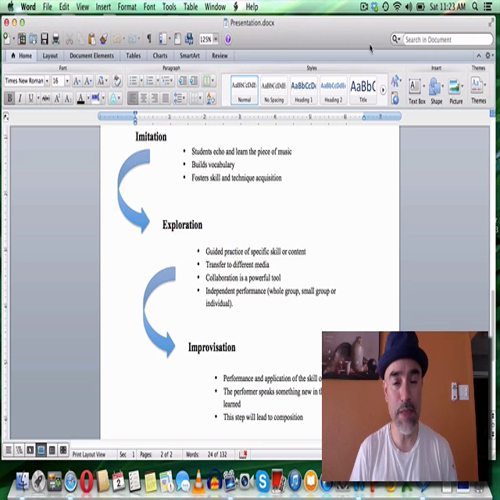
Task: Open the zoom 125% dropdown
Action: (216, 39)
